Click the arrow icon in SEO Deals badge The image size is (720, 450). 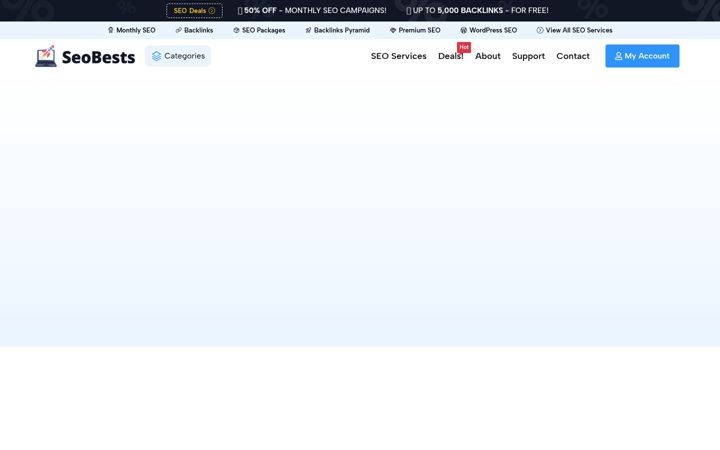click(212, 11)
